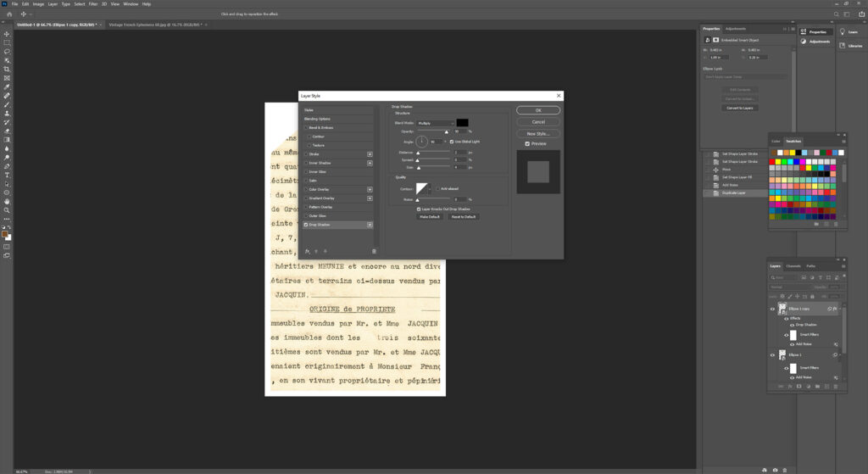Screen dimensions: 868x474
Task: Toggle Use Global Light checkbox
Action: click(x=453, y=142)
